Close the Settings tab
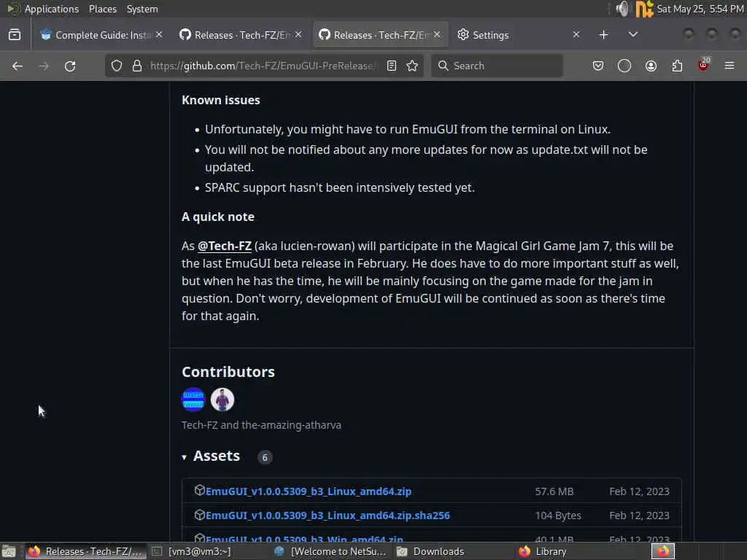This screenshot has height=560, width=747. (576, 34)
